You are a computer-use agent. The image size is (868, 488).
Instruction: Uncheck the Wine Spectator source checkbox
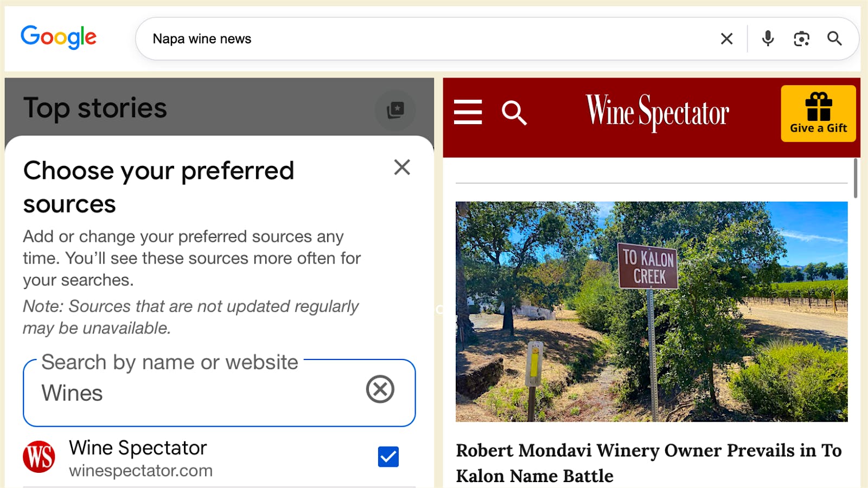coord(388,457)
